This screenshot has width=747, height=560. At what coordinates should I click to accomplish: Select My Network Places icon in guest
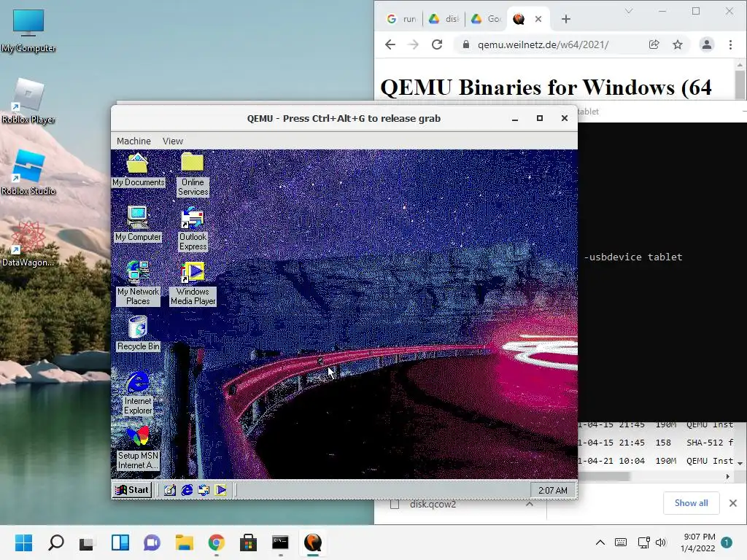click(138, 284)
